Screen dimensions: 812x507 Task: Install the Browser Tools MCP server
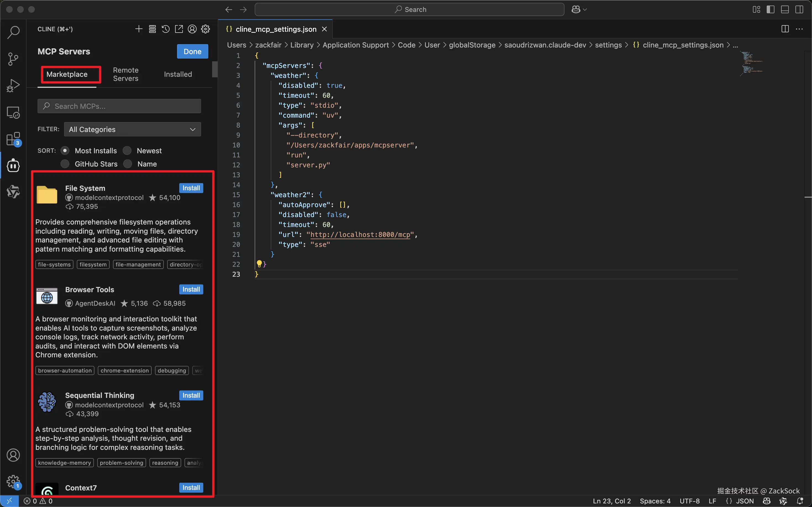tap(191, 289)
